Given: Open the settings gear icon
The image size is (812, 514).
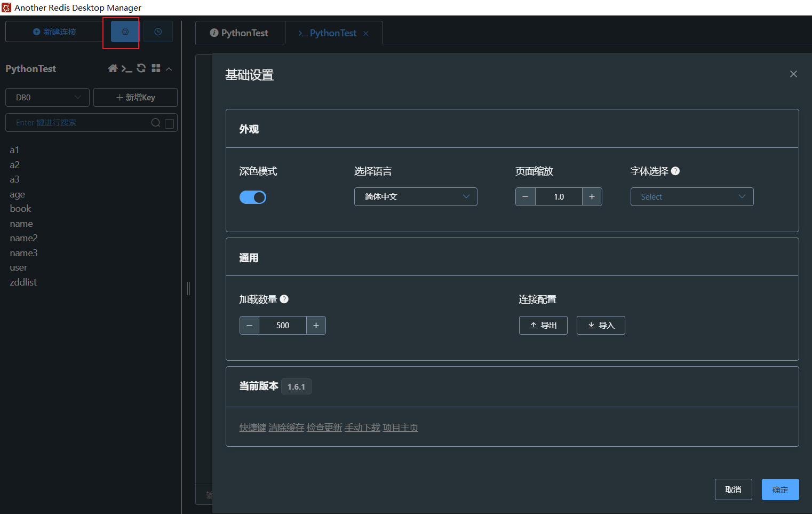Looking at the screenshot, I should pos(125,32).
